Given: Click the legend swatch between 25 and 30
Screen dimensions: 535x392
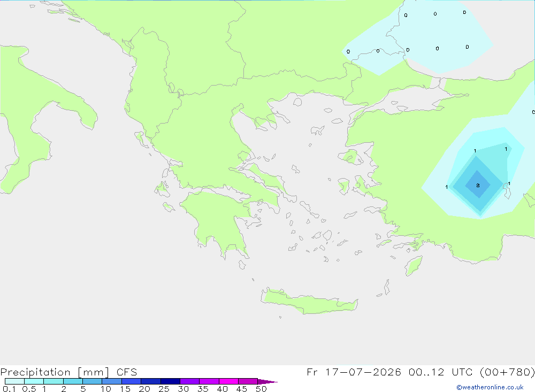Looking at the screenshot, I should click(x=170, y=381).
